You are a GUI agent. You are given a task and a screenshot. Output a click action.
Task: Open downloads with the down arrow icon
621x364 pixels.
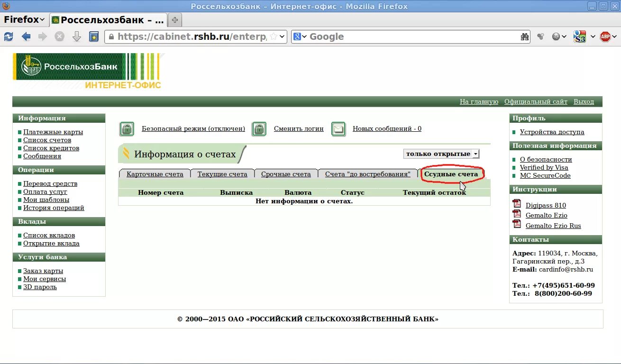click(76, 36)
